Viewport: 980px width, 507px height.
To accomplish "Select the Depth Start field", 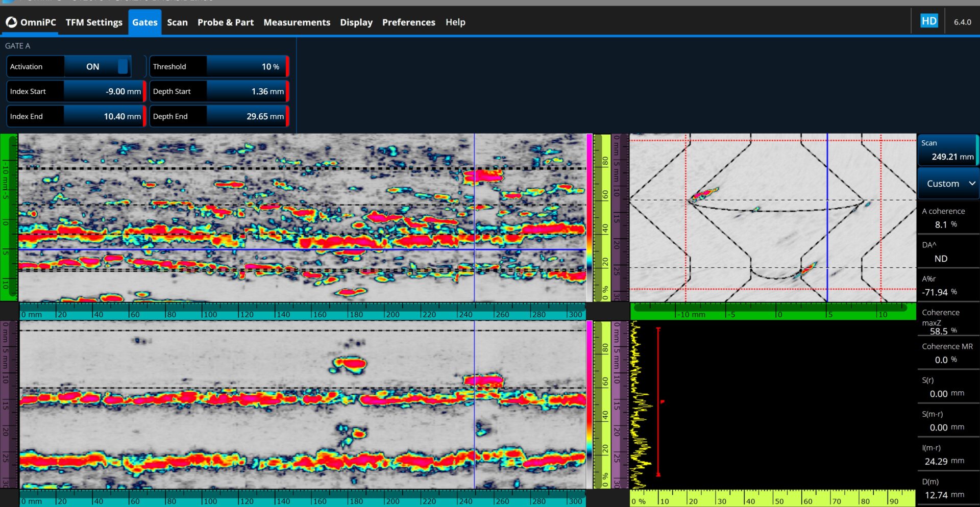I will point(247,91).
